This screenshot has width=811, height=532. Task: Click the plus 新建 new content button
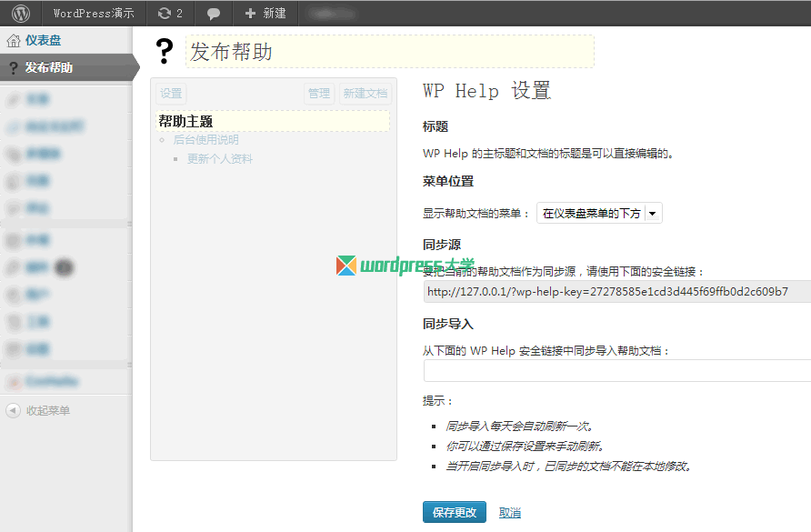click(265, 14)
